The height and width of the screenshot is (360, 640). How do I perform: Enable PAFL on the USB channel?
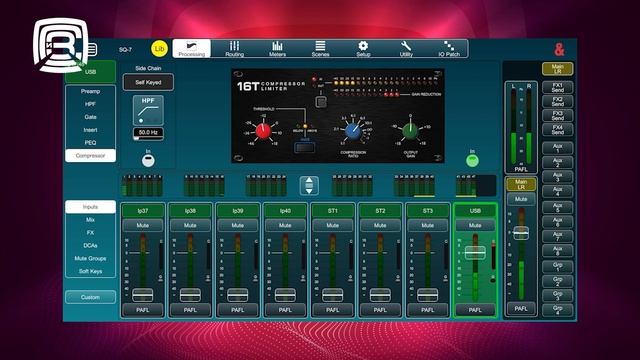click(x=475, y=310)
